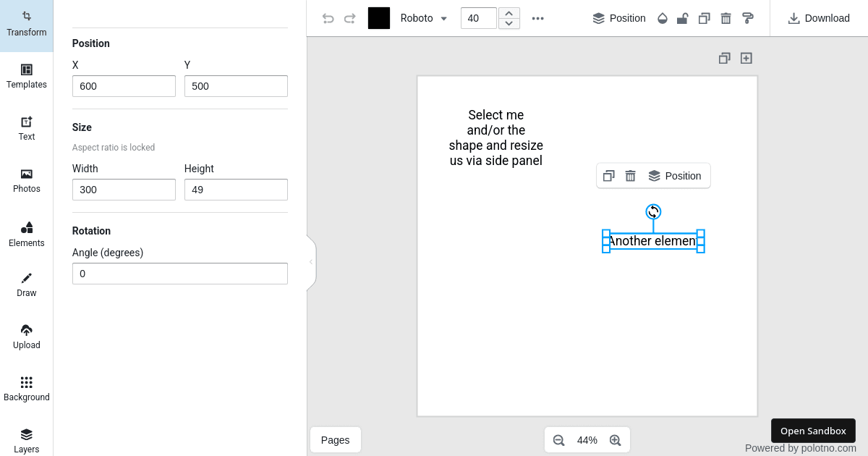Delete element via top toolbar trash icon
This screenshot has width=868, height=456.
(x=726, y=18)
